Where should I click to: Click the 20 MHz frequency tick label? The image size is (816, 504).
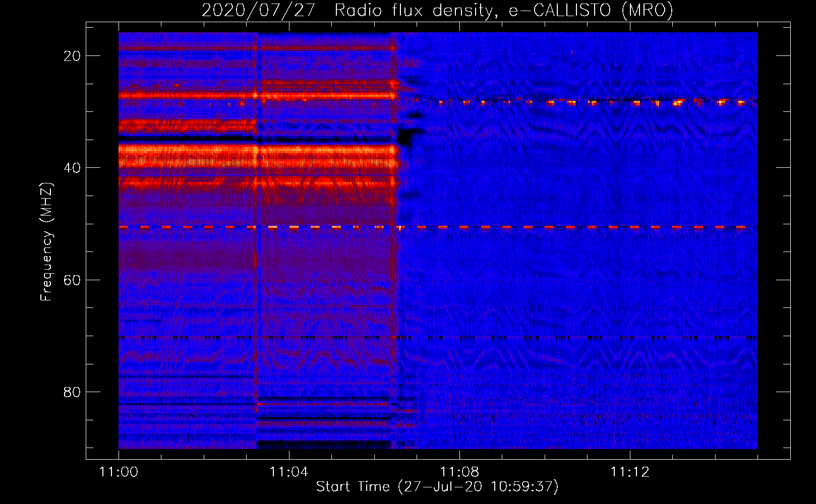[x=72, y=56]
